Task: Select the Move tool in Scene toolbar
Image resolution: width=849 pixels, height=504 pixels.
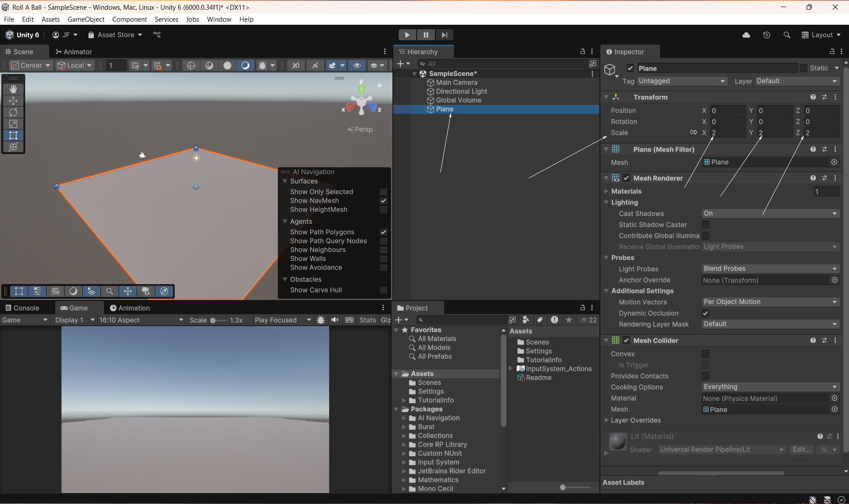Action: (x=13, y=101)
